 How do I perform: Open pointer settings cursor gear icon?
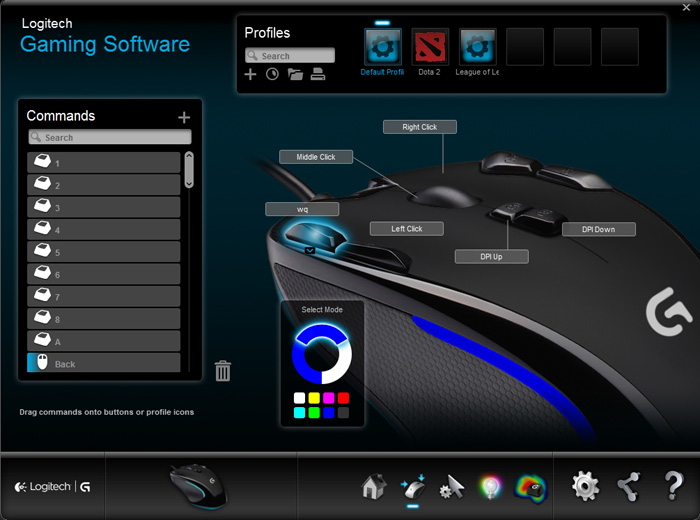pyautogui.click(x=452, y=487)
